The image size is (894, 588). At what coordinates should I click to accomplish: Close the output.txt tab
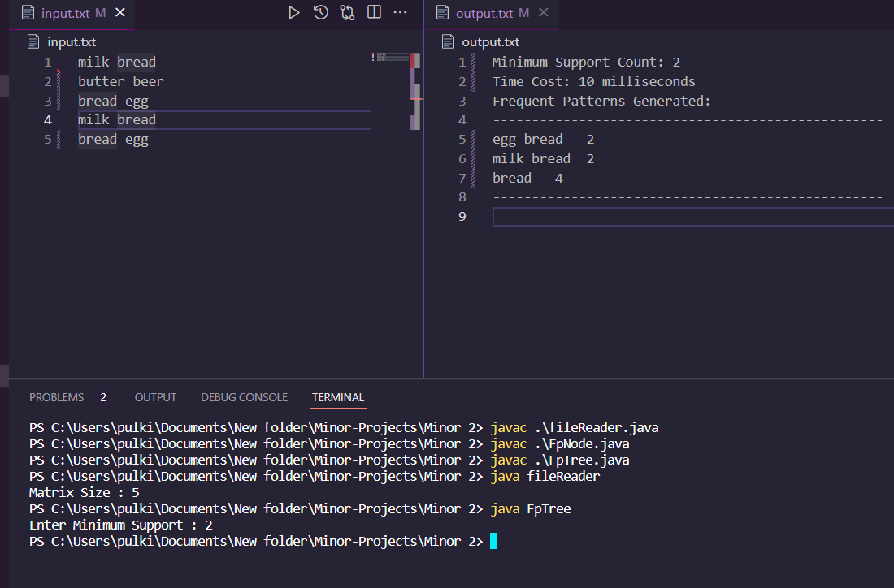[544, 13]
